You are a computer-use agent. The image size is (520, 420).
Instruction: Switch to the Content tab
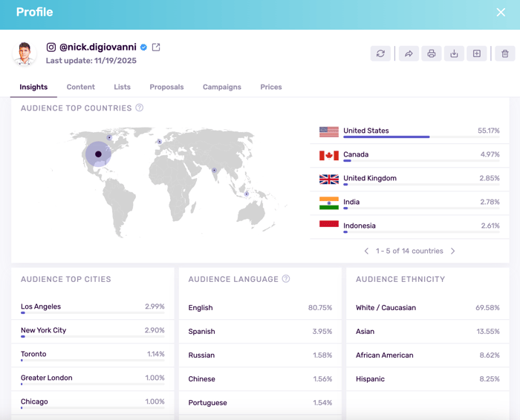(80, 87)
